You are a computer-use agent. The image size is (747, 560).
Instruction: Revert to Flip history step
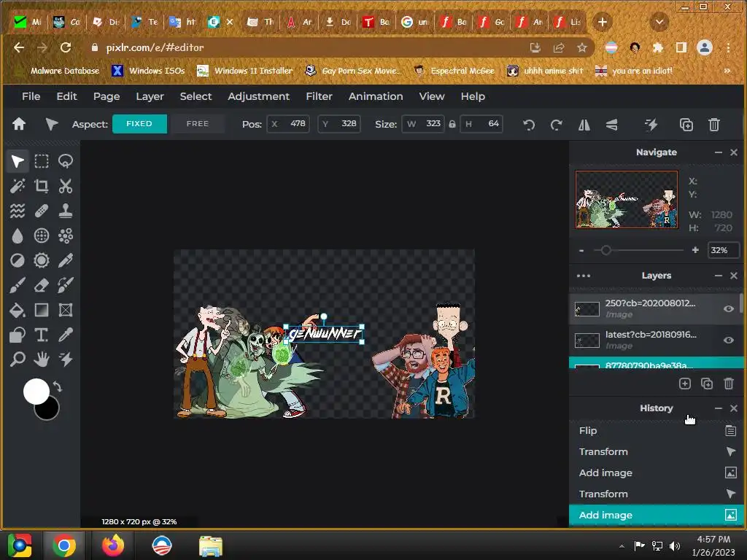pos(657,431)
